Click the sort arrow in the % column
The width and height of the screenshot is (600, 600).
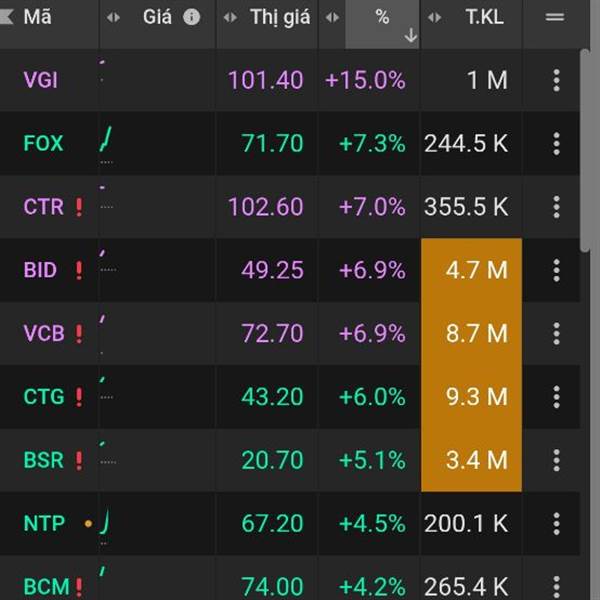[410, 35]
